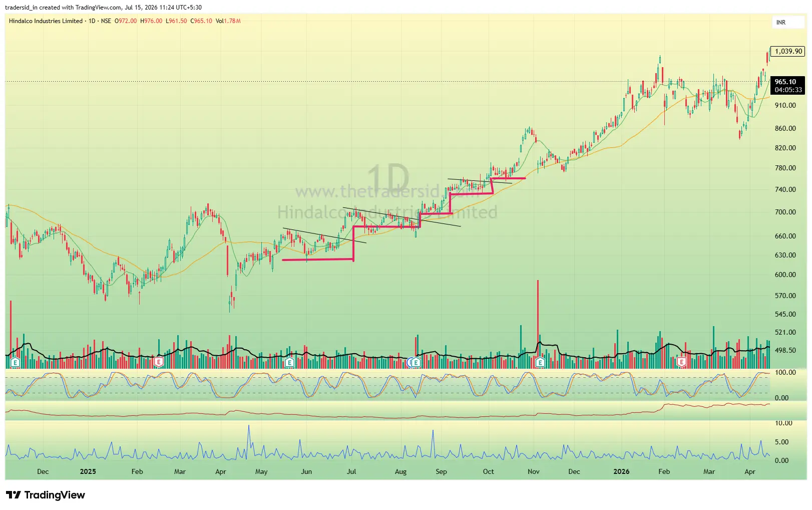Click the 780.00 price axis label

click(785, 168)
